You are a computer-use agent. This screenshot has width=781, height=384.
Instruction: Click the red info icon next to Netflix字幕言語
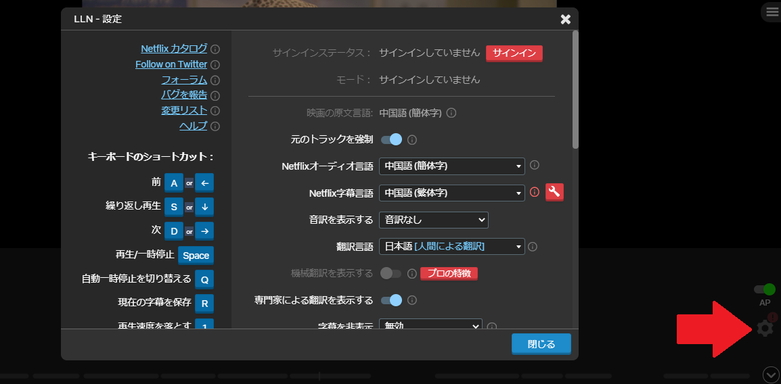[x=534, y=192]
